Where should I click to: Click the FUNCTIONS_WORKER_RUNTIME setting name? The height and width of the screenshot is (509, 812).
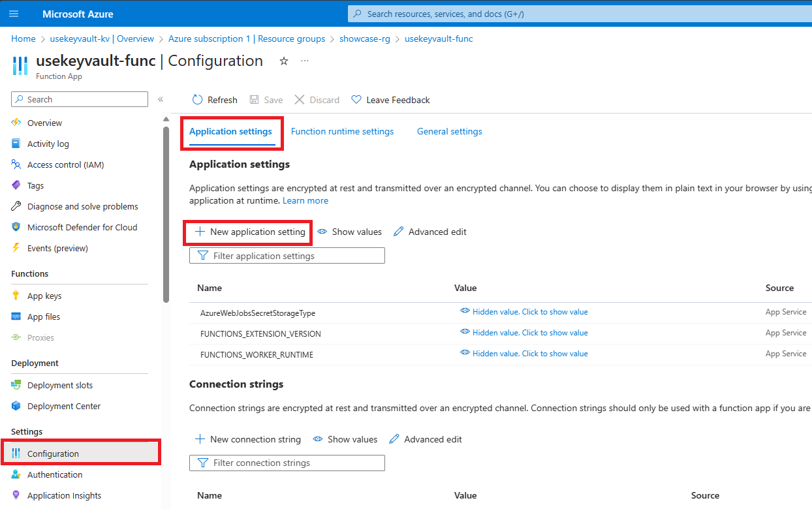click(x=257, y=355)
